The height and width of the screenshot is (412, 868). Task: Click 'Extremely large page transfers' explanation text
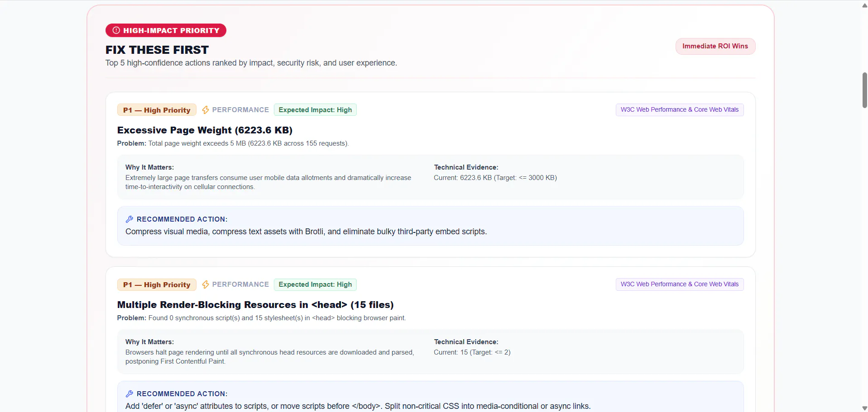tap(268, 182)
